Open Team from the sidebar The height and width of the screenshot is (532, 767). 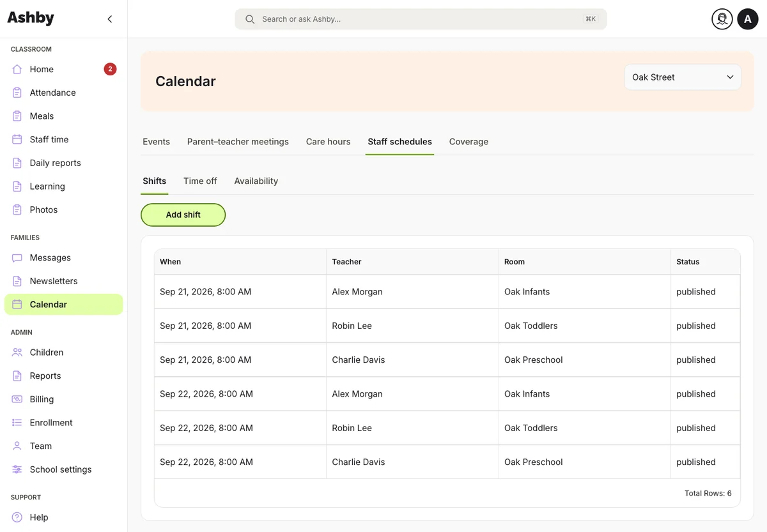click(x=63, y=446)
